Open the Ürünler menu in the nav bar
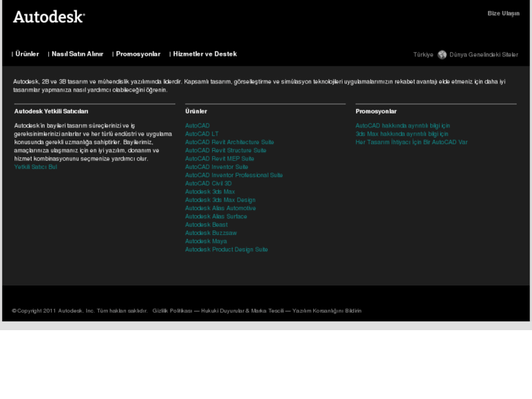The width and height of the screenshot is (532, 399). 27,54
